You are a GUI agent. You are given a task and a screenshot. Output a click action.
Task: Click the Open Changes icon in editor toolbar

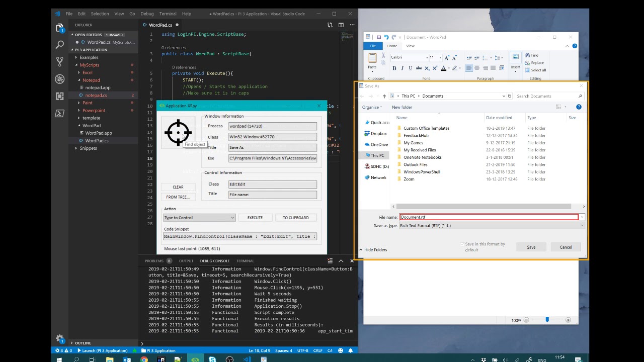tap(330, 25)
